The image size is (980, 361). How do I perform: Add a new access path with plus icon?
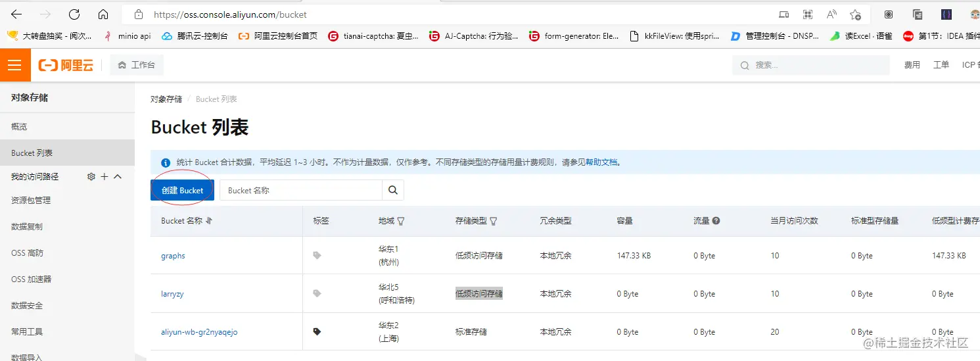click(104, 176)
